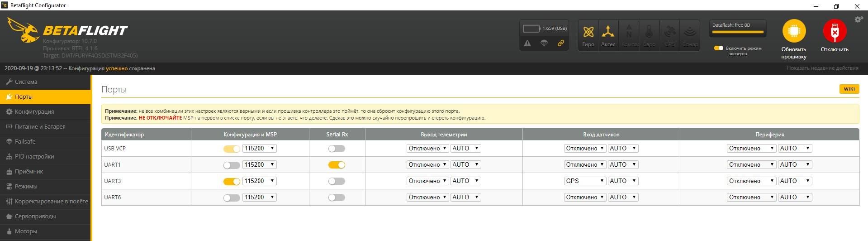Disable Serial Rx on UART1

click(x=337, y=165)
